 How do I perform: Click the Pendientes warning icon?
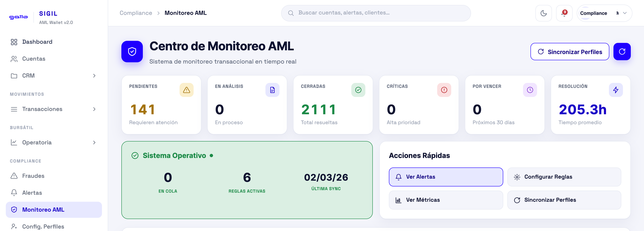click(187, 90)
